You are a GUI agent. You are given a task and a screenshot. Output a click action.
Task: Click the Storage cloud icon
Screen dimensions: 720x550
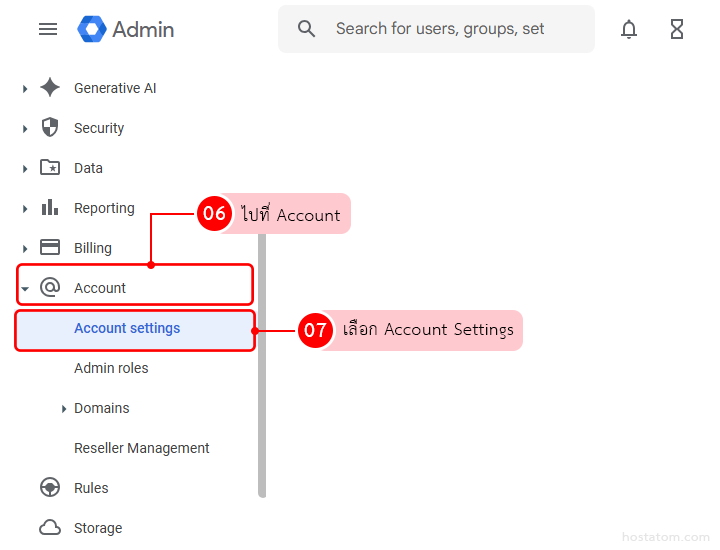pyautogui.click(x=50, y=528)
